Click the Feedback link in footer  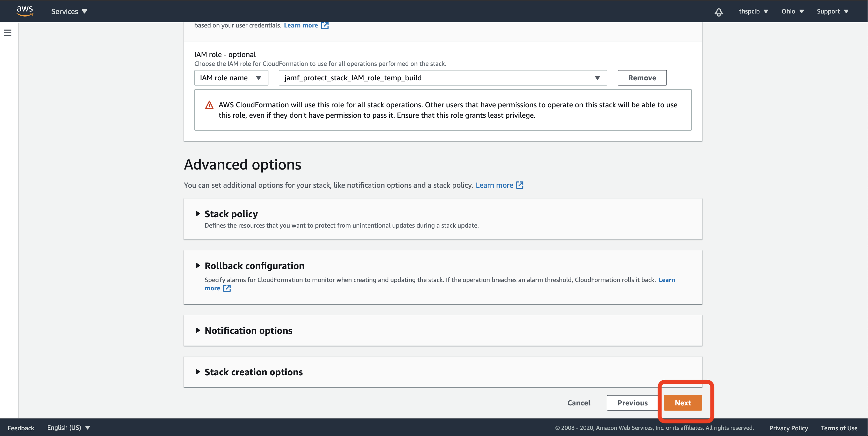21,428
